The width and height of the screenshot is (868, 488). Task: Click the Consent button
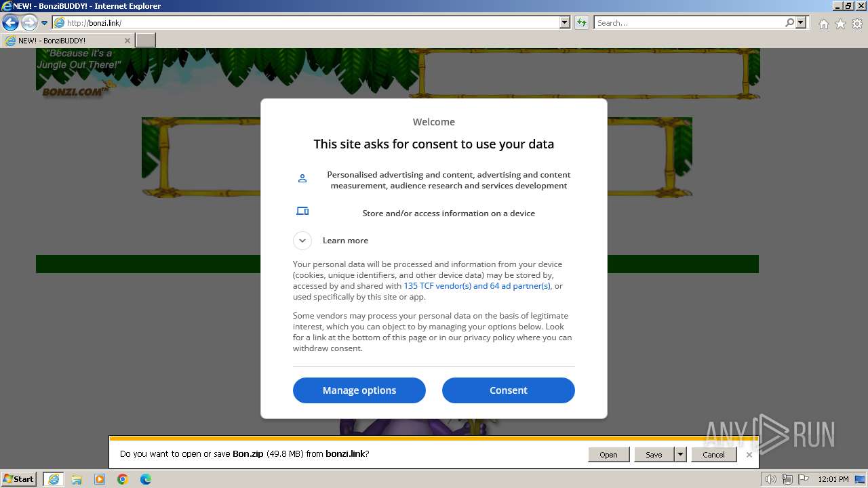point(509,390)
